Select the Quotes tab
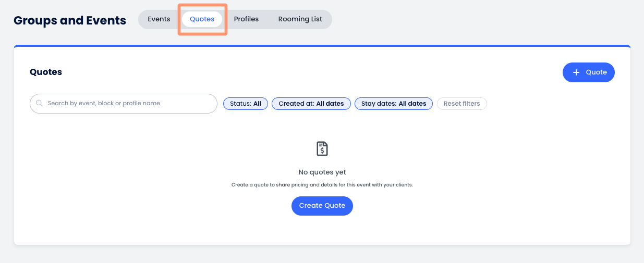This screenshot has height=263, width=644. click(x=202, y=19)
